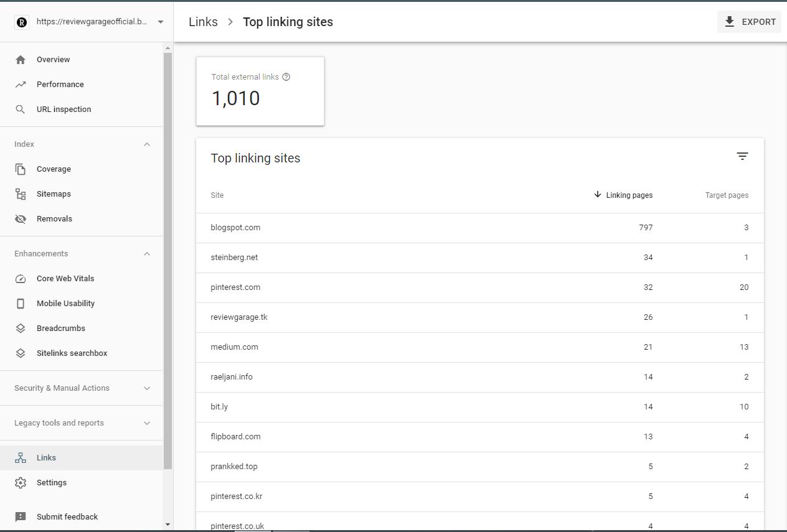Viewport: 787px width, 532px height.
Task: Collapse the Index section
Action: point(147,144)
